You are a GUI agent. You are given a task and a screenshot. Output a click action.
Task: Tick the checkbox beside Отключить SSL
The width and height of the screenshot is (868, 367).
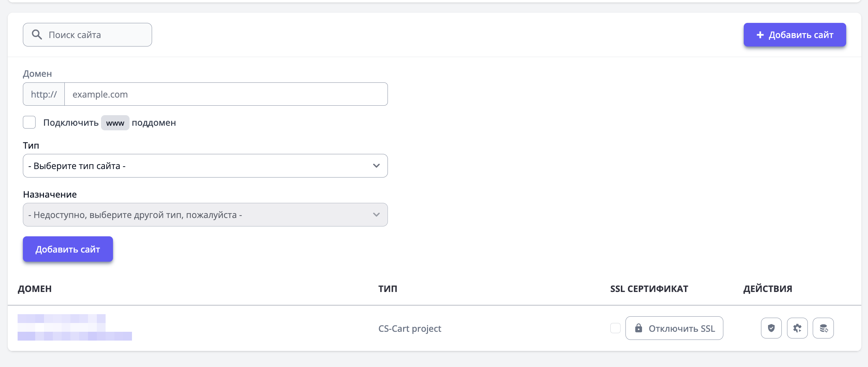pos(615,328)
